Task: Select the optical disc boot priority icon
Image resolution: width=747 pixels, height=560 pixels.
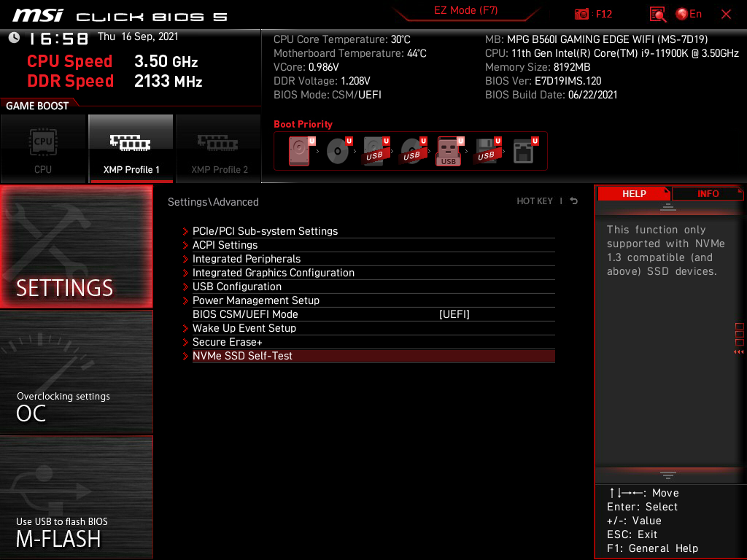Action: 338,151
